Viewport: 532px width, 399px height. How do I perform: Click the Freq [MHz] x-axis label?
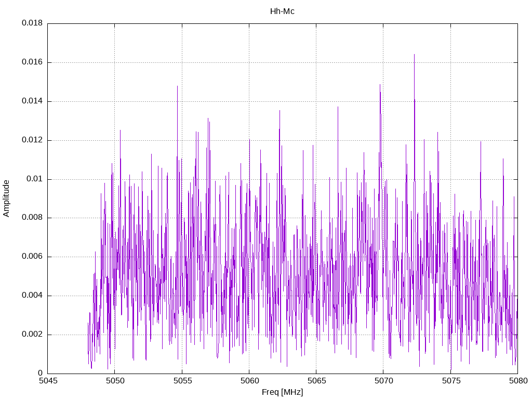(282, 392)
